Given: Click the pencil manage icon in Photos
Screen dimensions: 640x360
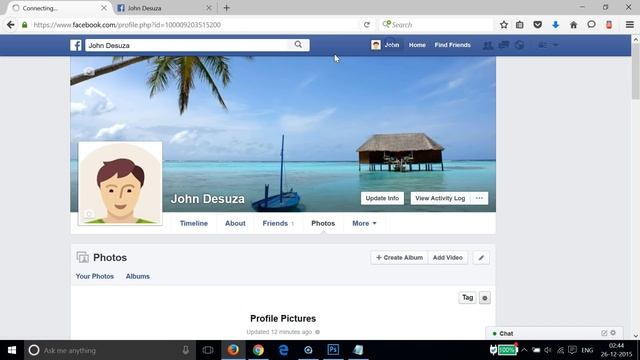Looking at the screenshot, I should 481,258.
